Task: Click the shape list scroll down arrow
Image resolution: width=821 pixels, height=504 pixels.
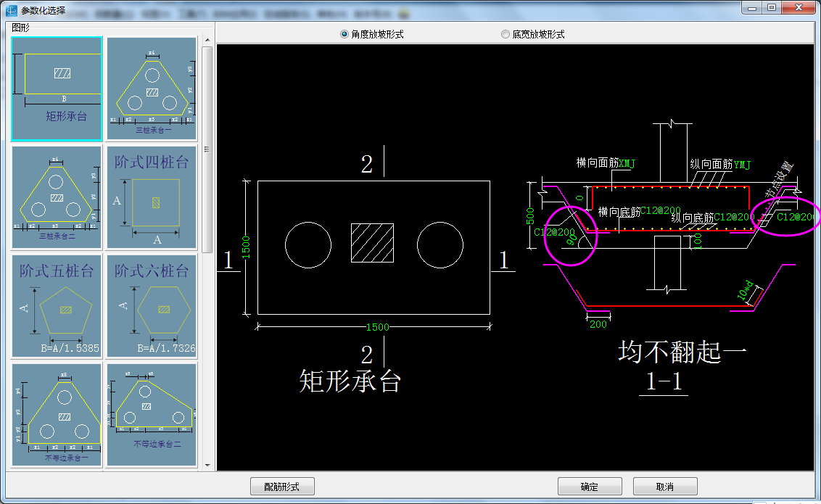Action: tap(207, 465)
